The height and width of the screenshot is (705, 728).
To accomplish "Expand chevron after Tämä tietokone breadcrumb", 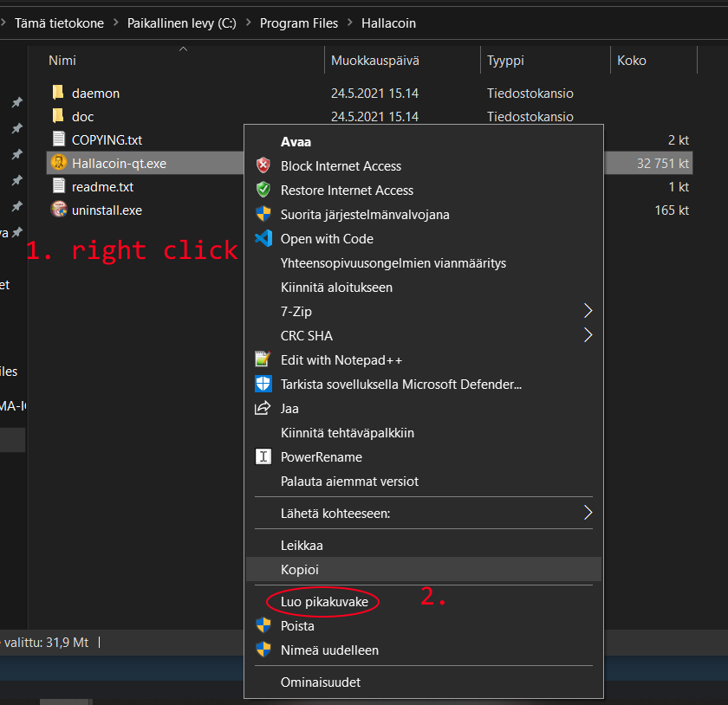I will pyautogui.click(x=115, y=23).
